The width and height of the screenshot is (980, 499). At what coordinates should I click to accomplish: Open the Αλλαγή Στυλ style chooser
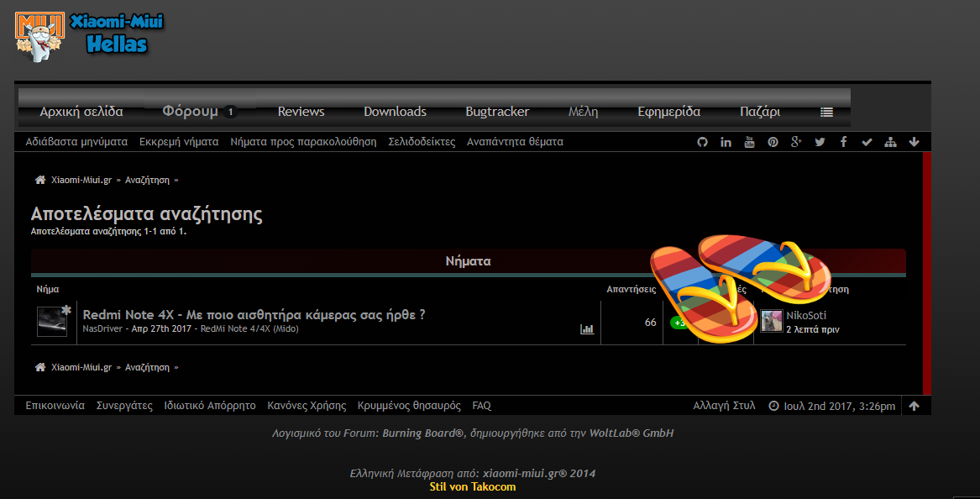coord(724,406)
